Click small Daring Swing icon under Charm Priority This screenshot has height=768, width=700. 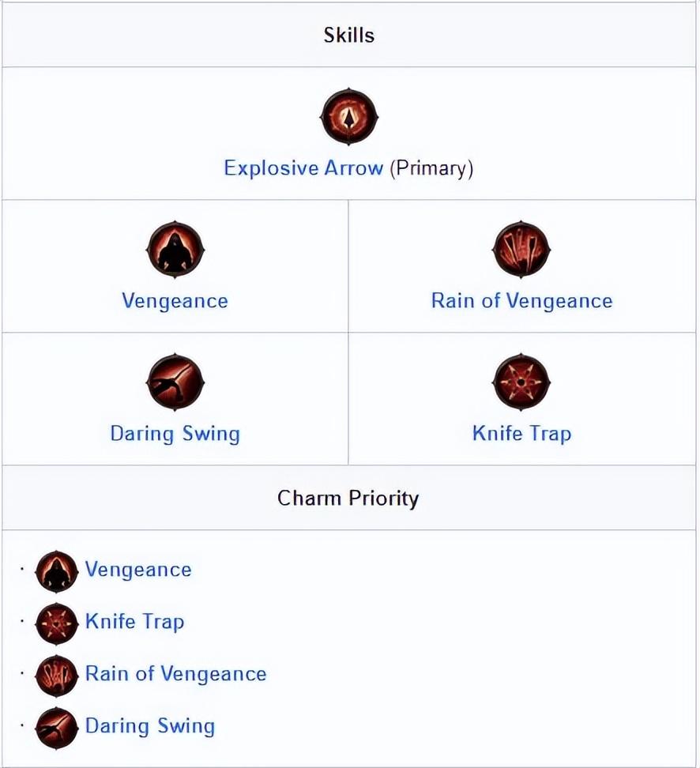tap(57, 728)
